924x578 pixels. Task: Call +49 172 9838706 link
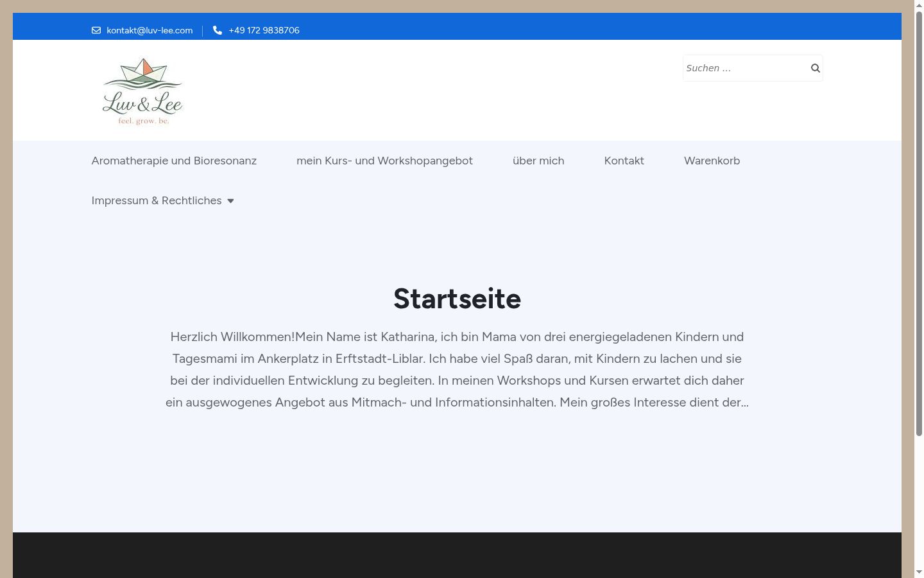(x=264, y=30)
